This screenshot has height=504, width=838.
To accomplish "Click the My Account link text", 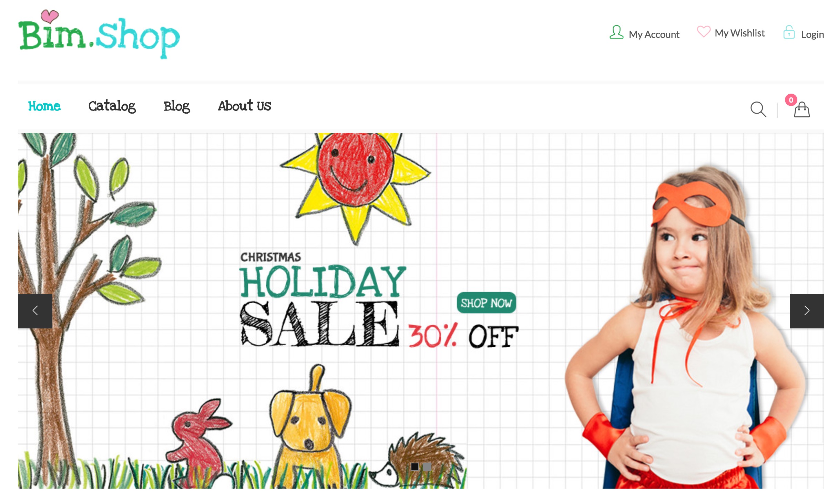I will [654, 34].
